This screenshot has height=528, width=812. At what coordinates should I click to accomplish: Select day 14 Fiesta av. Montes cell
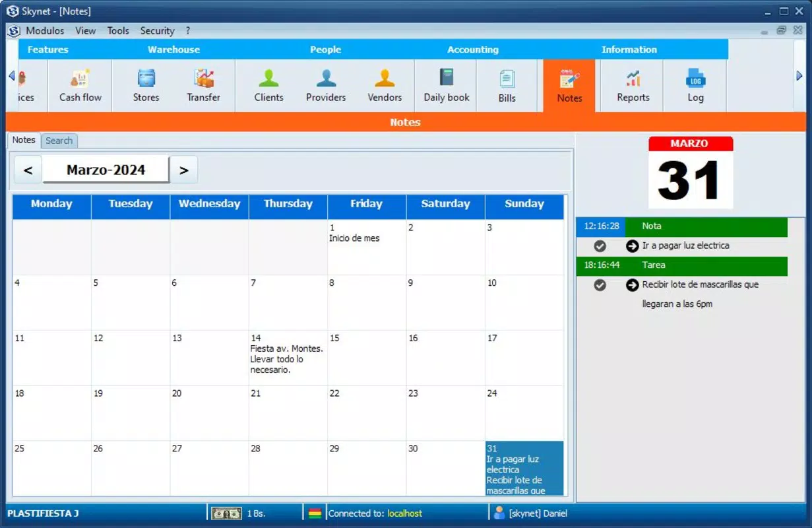pyautogui.click(x=288, y=358)
